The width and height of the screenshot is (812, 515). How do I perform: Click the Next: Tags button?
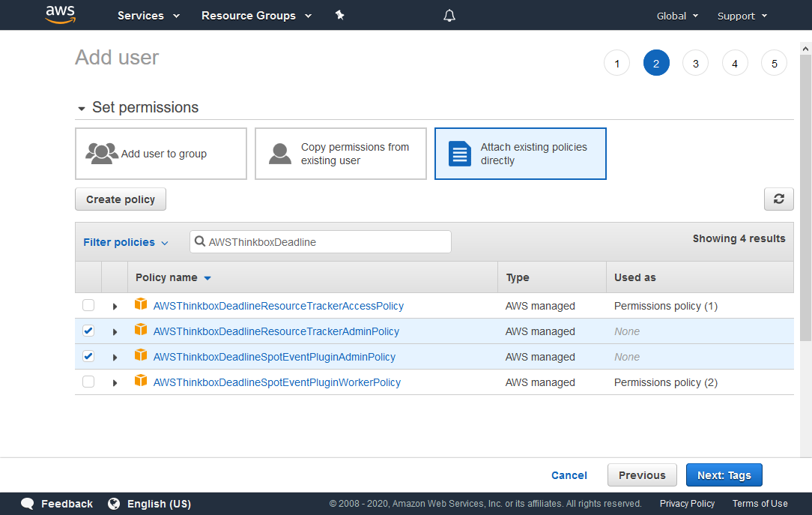724,475
